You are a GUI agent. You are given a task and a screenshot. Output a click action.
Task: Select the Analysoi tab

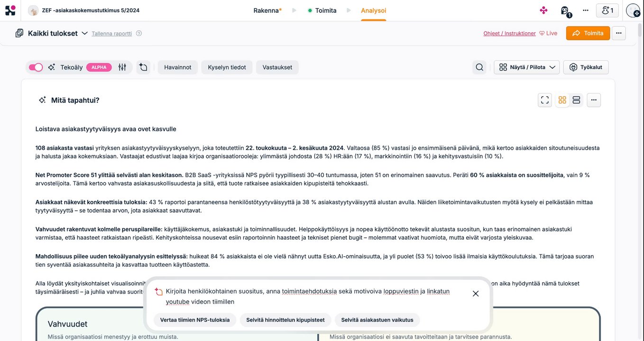point(374,10)
